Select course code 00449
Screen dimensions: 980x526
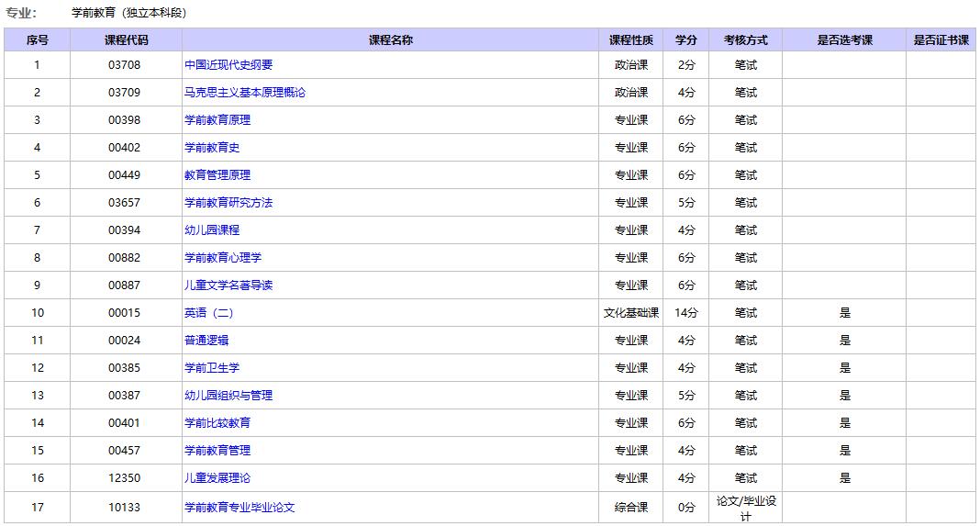[x=125, y=175]
